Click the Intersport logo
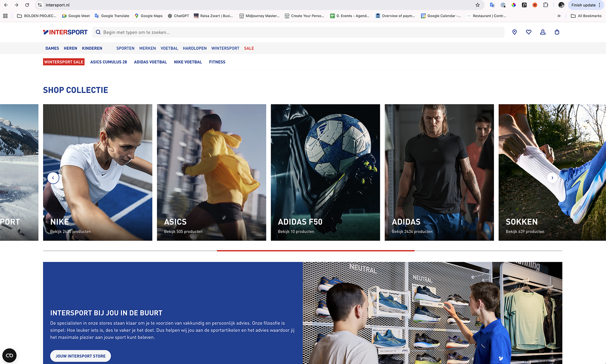606x364 pixels. tap(65, 32)
